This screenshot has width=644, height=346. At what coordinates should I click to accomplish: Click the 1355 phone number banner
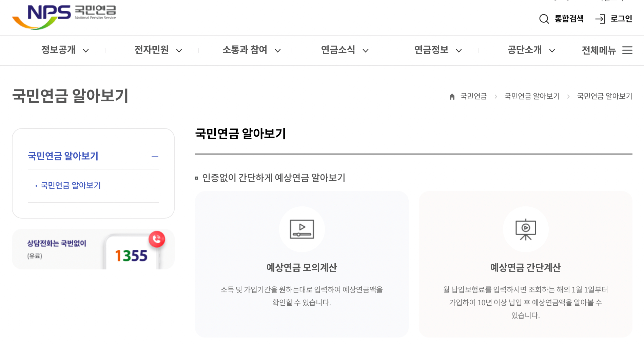[93, 249]
